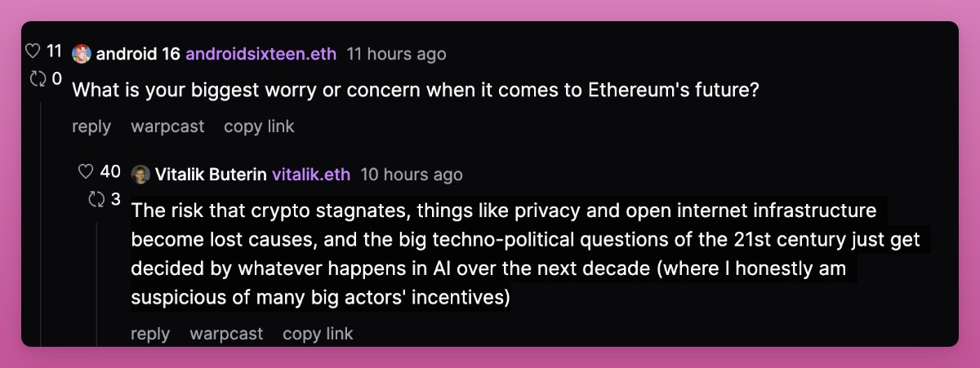Image resolution: width=980 pixels, height=368 pixels.
Task: Reply to android 16's question
Action: click(x=91, y=126)
